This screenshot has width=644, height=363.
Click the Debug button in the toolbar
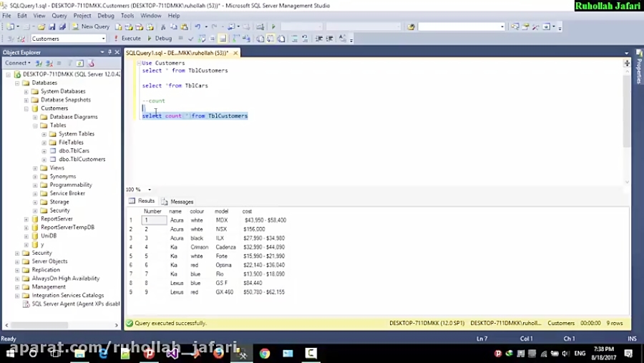tap(160, 38)
